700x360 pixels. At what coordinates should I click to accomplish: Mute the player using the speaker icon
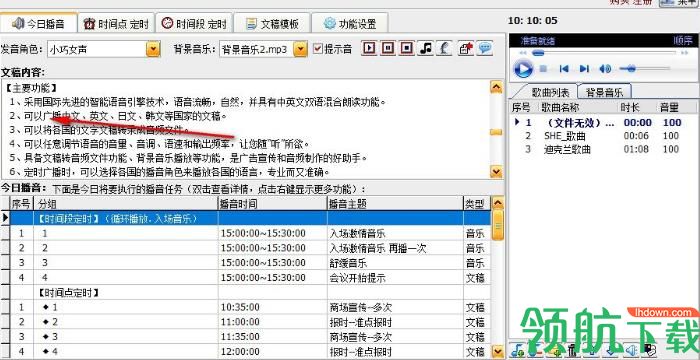pyautogui.click(x=605, y=69)
